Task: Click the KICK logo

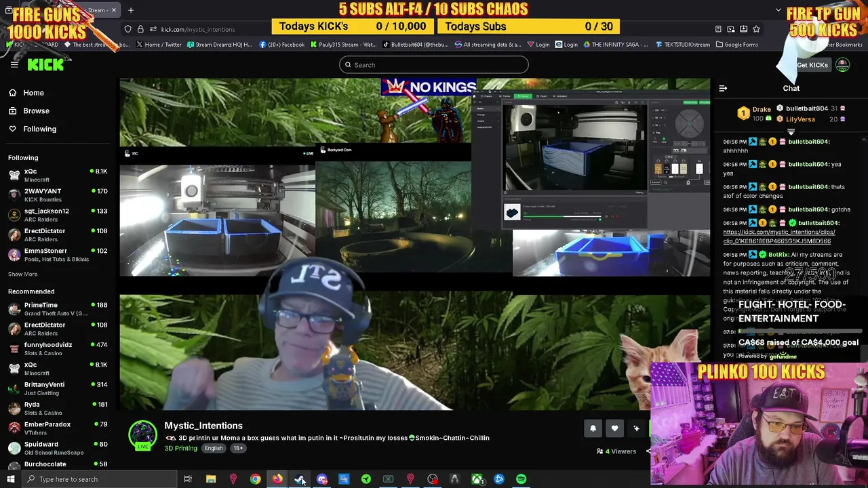Action: [x=45, y=64]
